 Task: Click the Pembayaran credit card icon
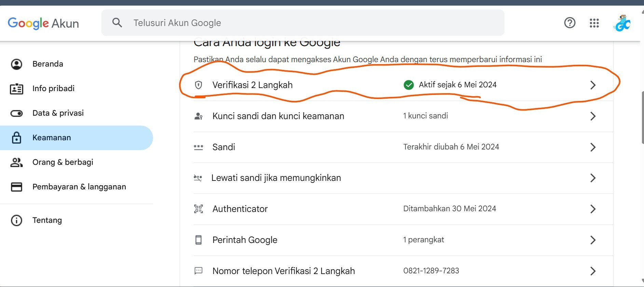tap(16, 187)
